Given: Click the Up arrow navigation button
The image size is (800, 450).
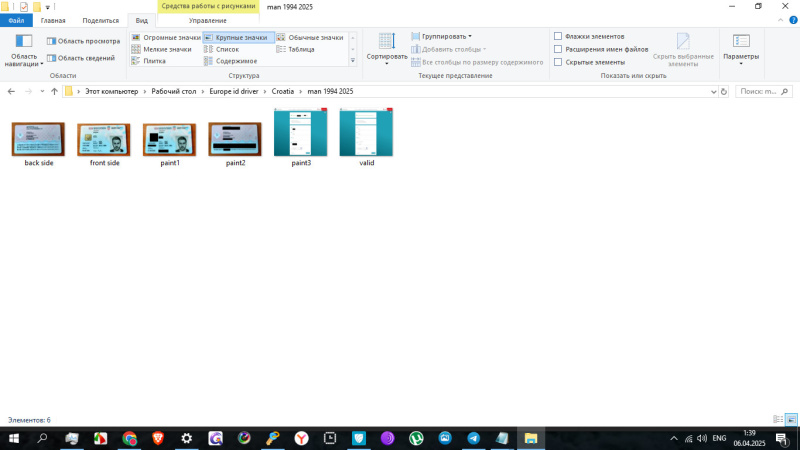Looking at the screenshot, I should 54,91.
